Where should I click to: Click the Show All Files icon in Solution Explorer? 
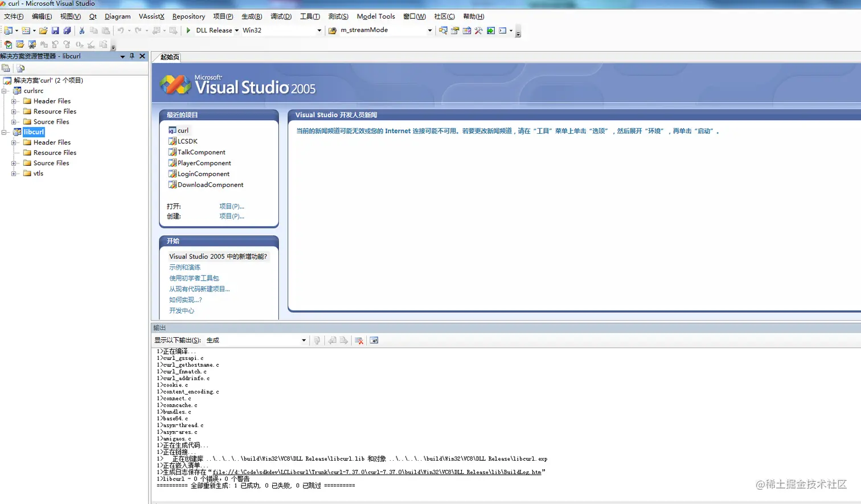(x=20, y=68)
